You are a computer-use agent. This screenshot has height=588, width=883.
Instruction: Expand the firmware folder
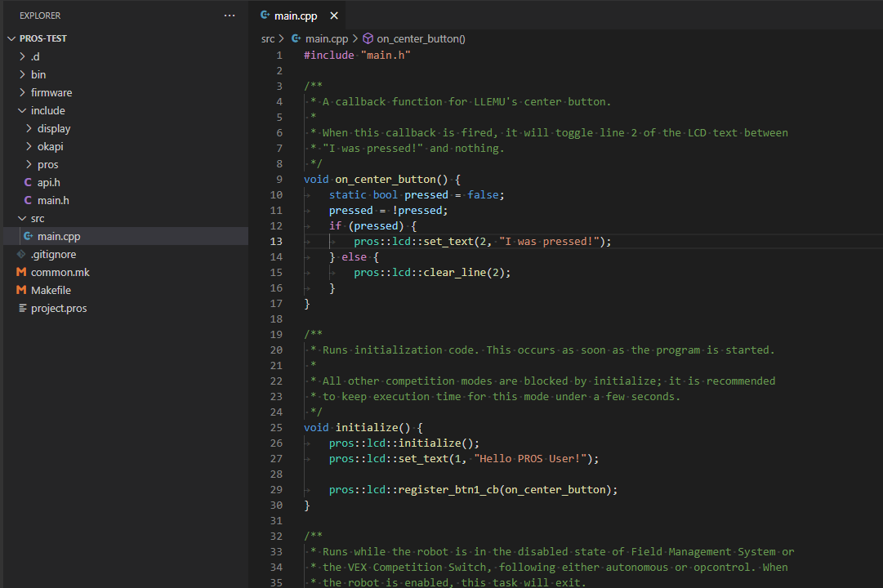(x=22, y=92)
